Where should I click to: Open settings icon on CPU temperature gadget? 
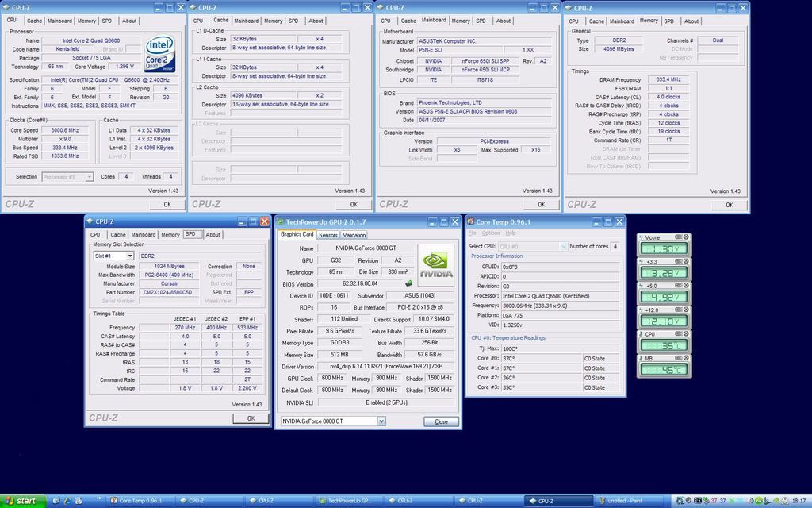tap(679, 334)
